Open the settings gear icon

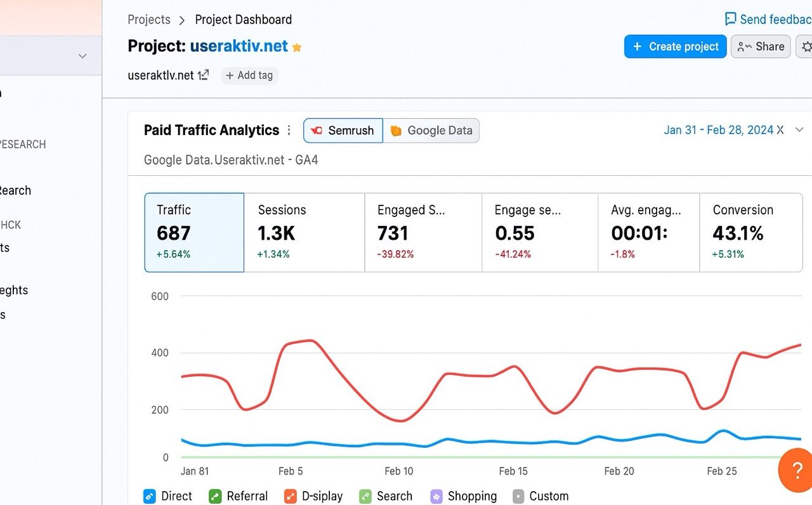pos(806,47)
